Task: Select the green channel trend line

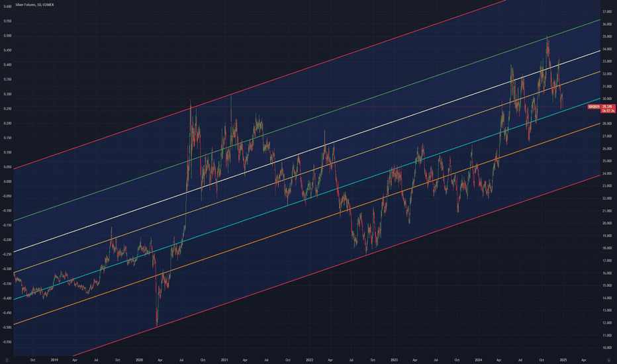Action: (307, 120)
